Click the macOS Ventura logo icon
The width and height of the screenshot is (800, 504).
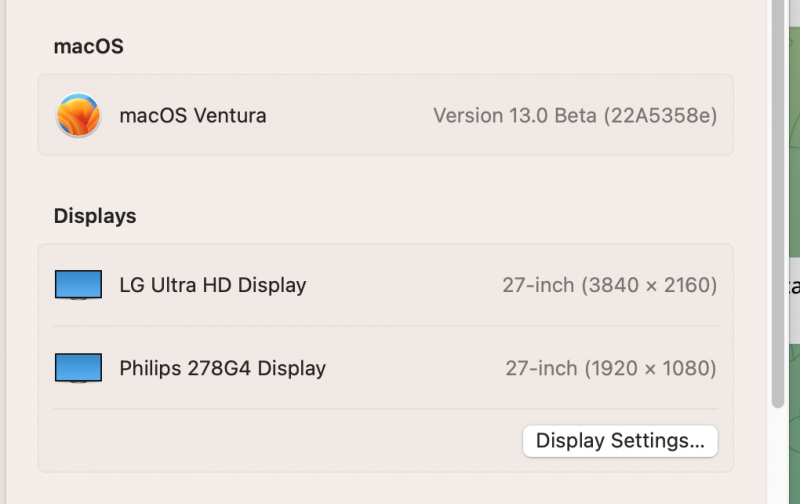(x=78, y=115)
